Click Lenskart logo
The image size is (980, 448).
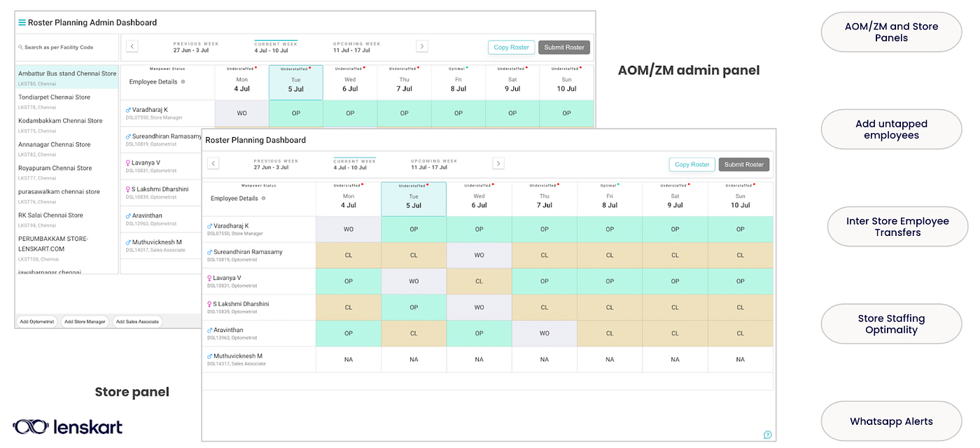pos(67,427)
